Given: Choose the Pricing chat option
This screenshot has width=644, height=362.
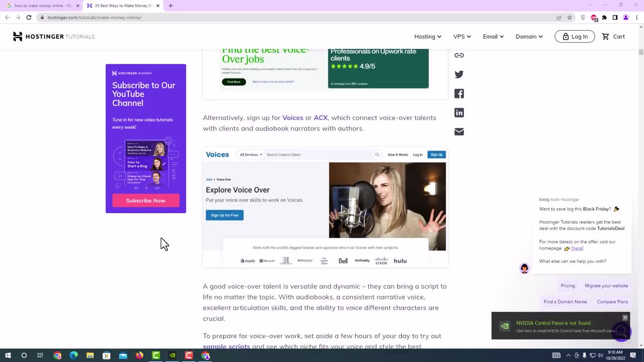Looking at the screenshot, I should (568, 286).
